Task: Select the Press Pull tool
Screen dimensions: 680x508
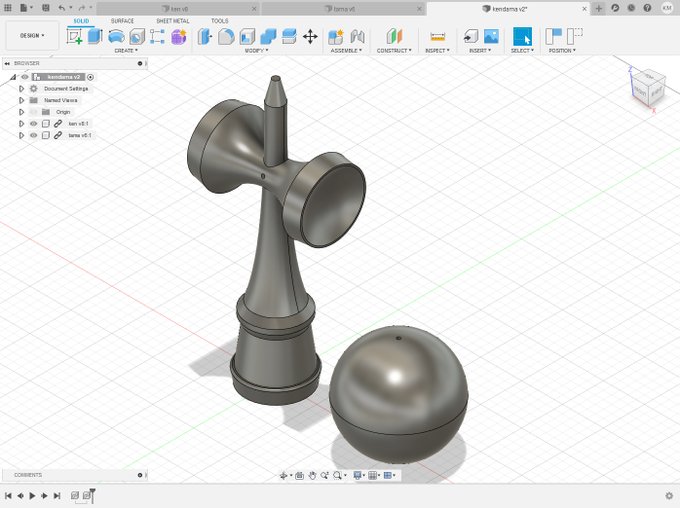Action: [x=204, y=36]
